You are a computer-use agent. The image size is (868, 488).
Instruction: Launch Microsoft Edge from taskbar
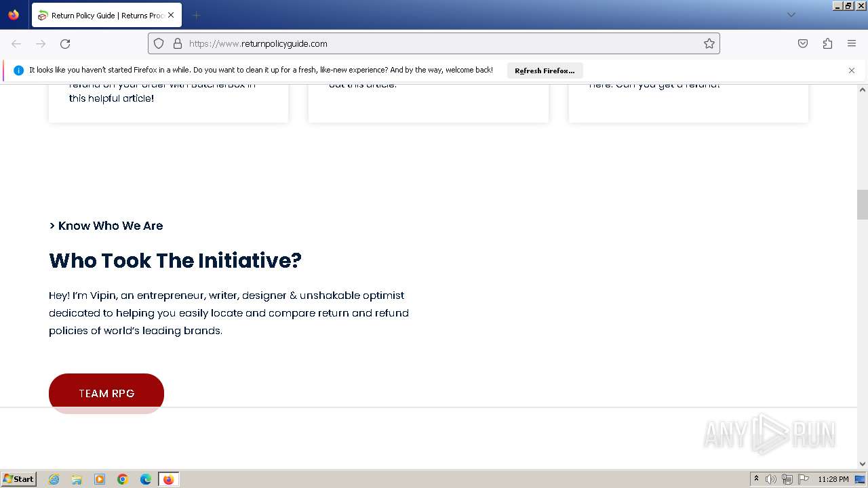pyautogui.click(x=146, y=479)
